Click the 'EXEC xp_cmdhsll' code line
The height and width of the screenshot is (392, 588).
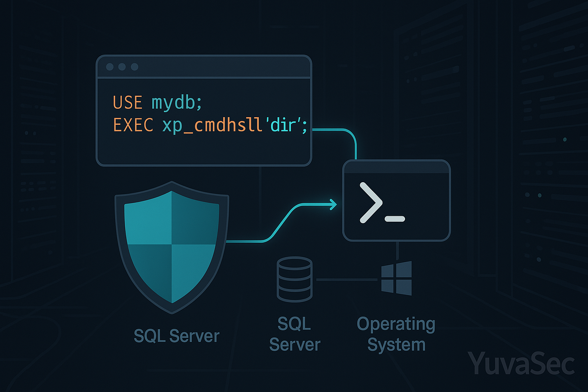pyautogui.click(x=210, y=125)
